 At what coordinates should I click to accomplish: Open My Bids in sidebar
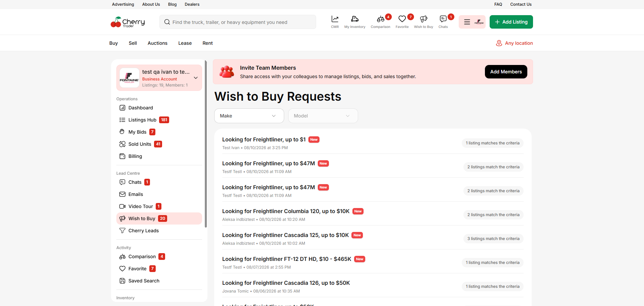tap(159, 132)
